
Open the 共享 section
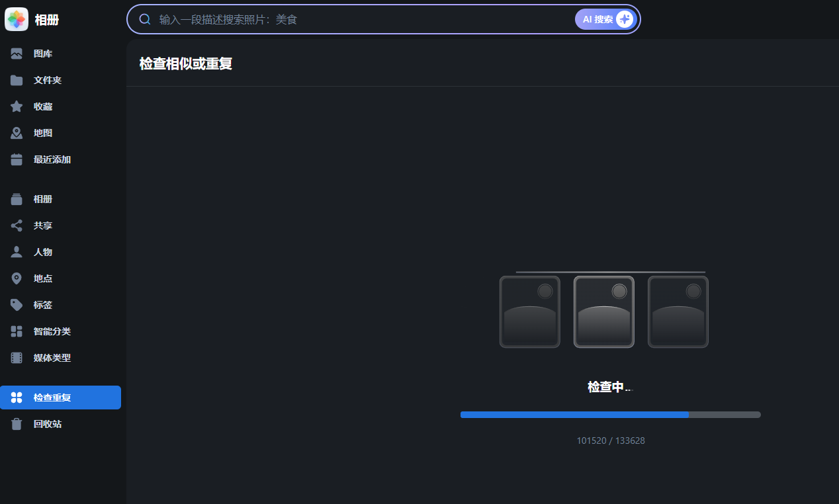tap(60, 226)
